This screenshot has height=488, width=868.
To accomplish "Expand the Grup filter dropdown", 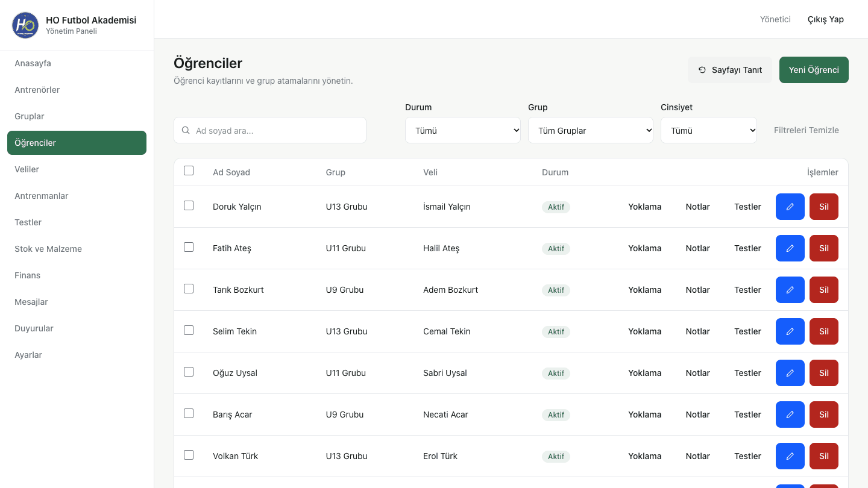I will (591, 130).
